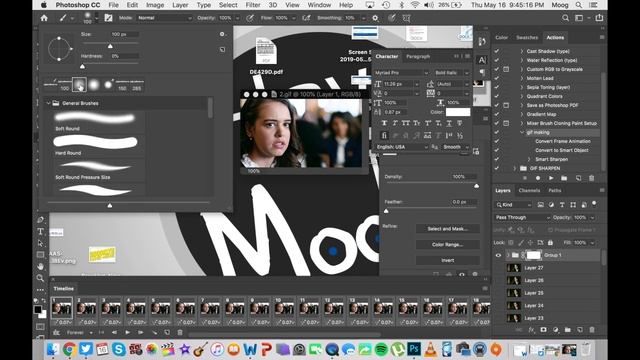Viewport: 640px width, 360px height.
Task: Open the Filter menu
Action: coord(253,5)
